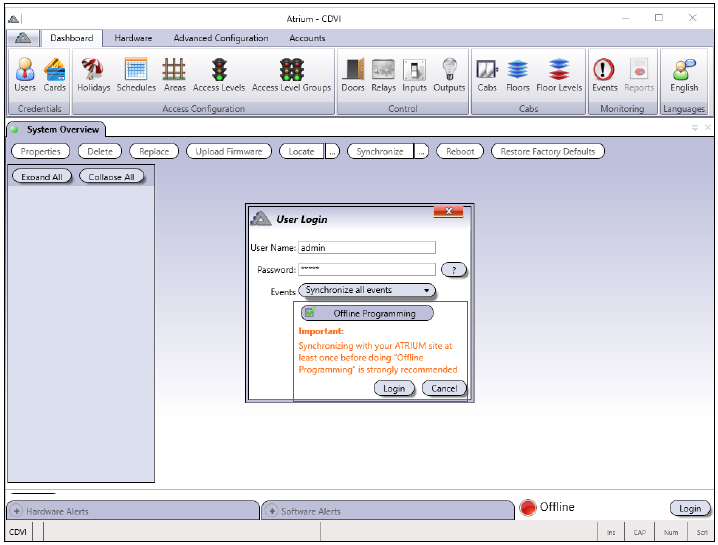
Task: Open the Outputs light bulb icon
Action: click(x=449, y=75)
